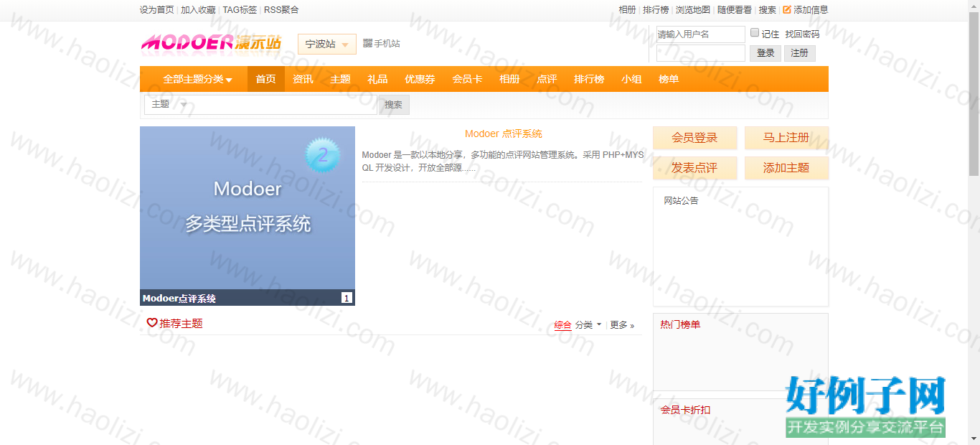Open the 礼品 nav item
The image size is (980, 445).
377,79
